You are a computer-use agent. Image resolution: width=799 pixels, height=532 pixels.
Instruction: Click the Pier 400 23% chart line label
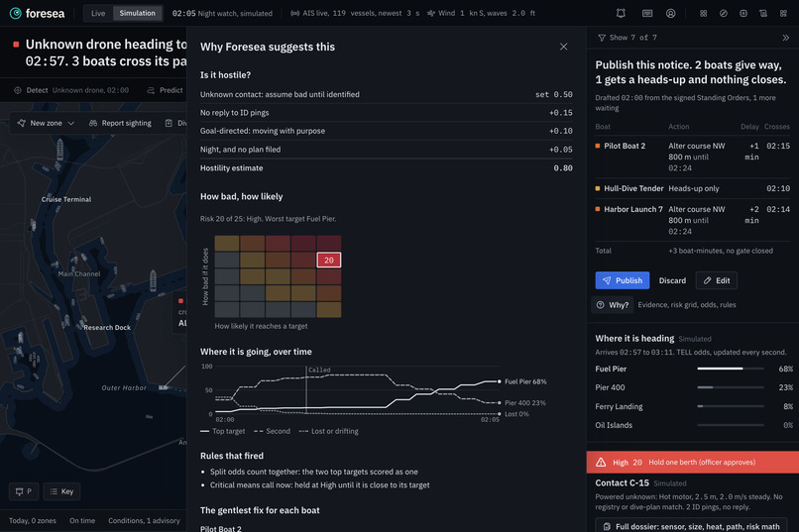coord(524,402)
